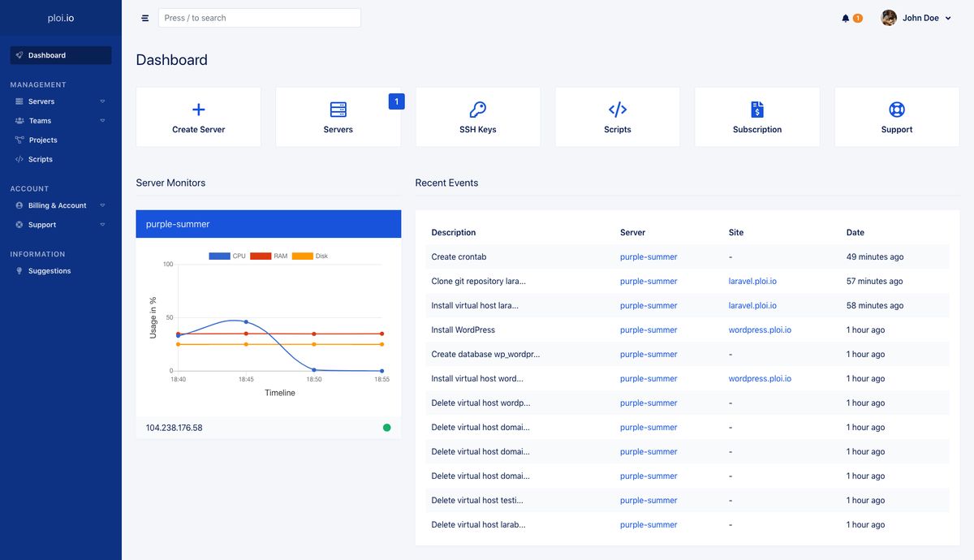Viewport: 974px width, 560px height.
Task: Open the wordpress.ploi.io site link
Action: point(760,330)
